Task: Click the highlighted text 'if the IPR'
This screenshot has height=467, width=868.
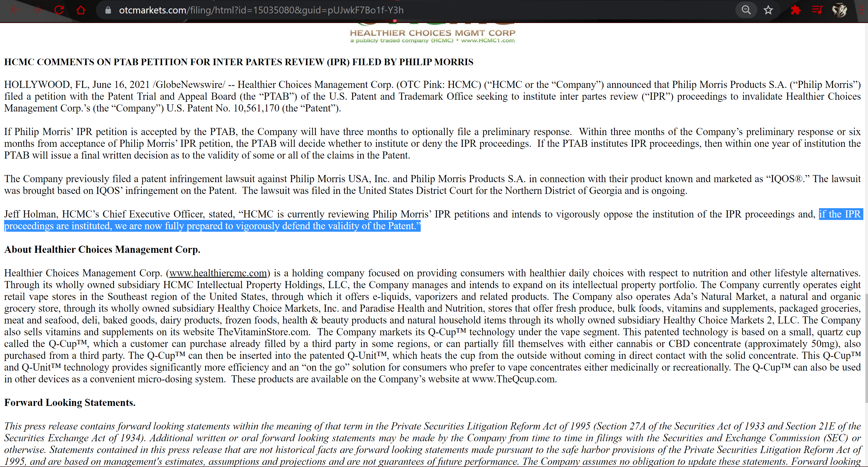Action: point(840,214)
